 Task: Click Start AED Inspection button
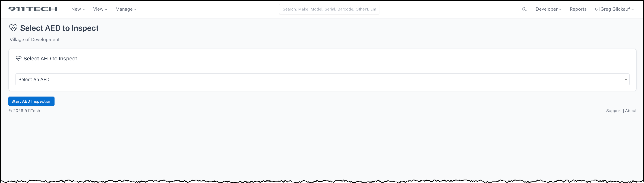tap(32, 101)
